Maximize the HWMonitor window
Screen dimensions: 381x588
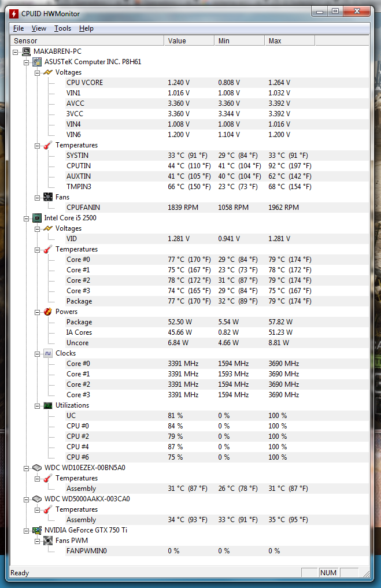335,12
